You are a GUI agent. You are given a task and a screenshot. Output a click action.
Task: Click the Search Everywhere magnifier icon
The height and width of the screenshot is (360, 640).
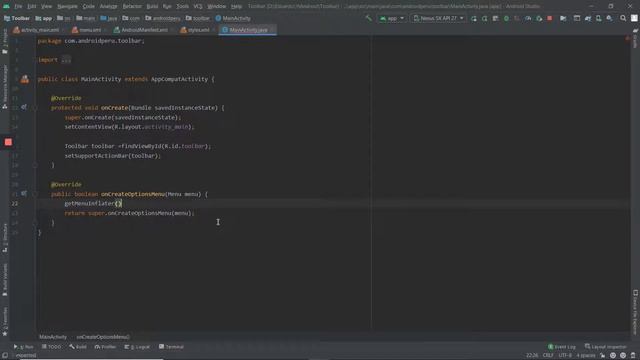pos(623,18)
